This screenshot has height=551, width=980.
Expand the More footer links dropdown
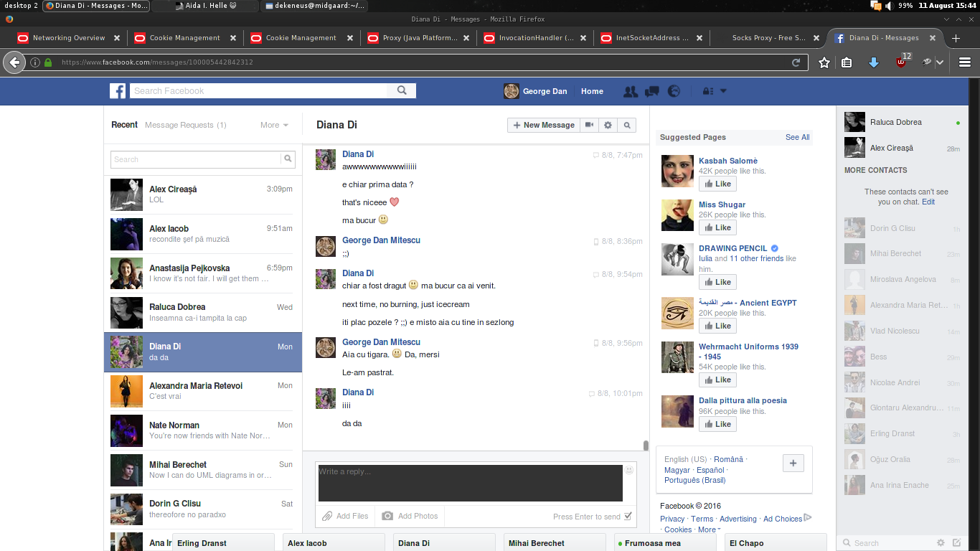[x=708, y=529]
